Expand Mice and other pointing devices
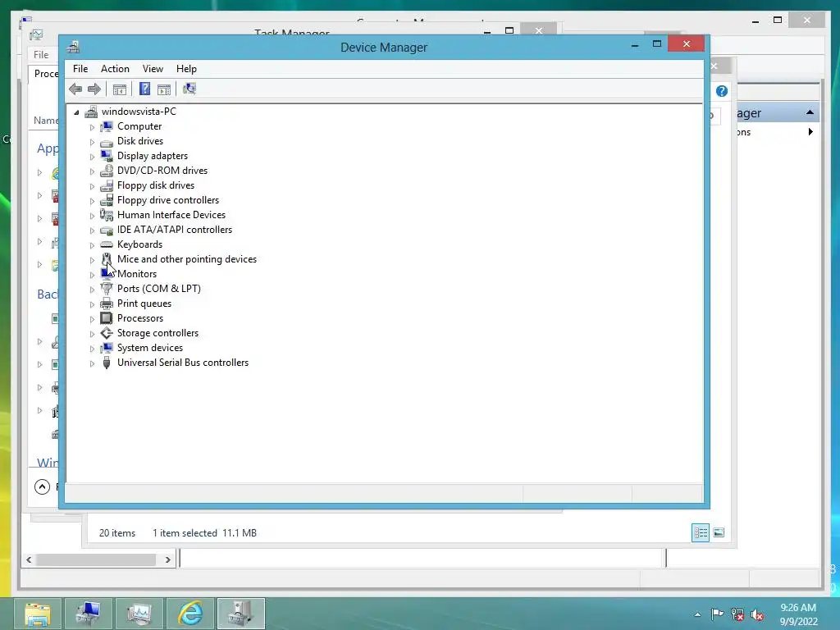The height and width of the screenshot is (630, 840). (92, 260)
